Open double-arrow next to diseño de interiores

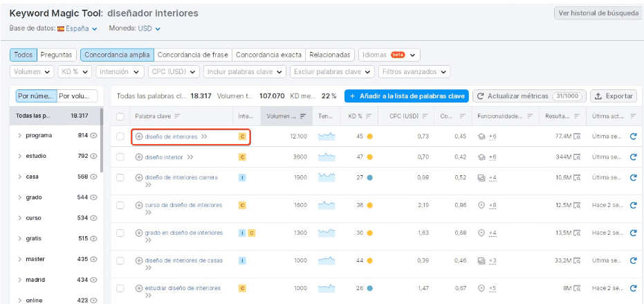point(204,136)
